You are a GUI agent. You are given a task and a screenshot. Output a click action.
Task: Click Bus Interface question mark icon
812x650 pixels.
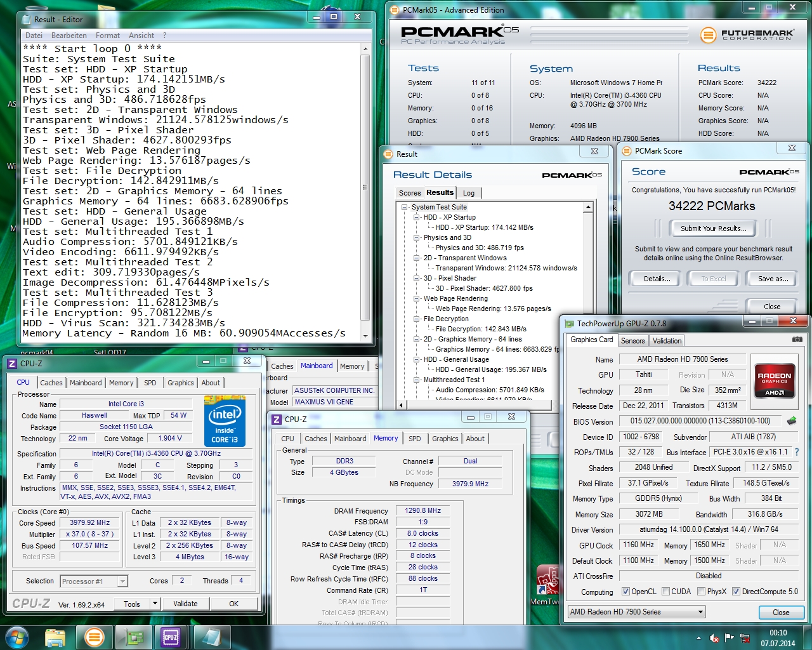pyautogui.click(x=797, y=452)
